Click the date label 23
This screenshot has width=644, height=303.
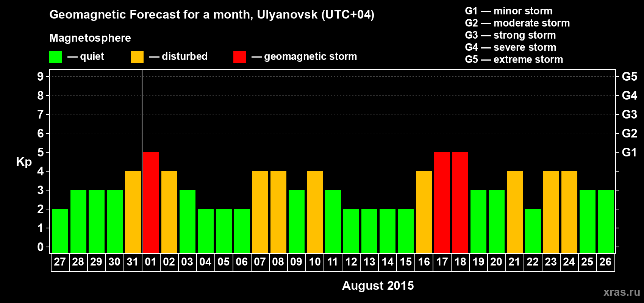coord(551,262)
